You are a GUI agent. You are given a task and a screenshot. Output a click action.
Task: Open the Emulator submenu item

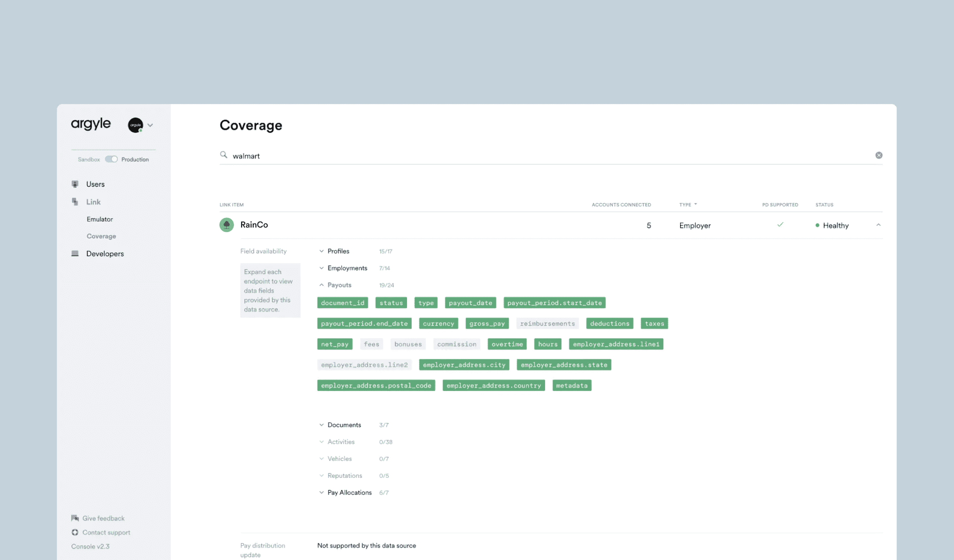pyautogui.click(x=99, y=219)
